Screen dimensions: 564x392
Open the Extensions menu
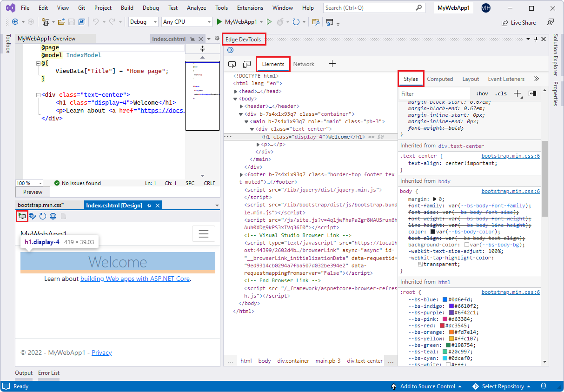pos(250,7)
